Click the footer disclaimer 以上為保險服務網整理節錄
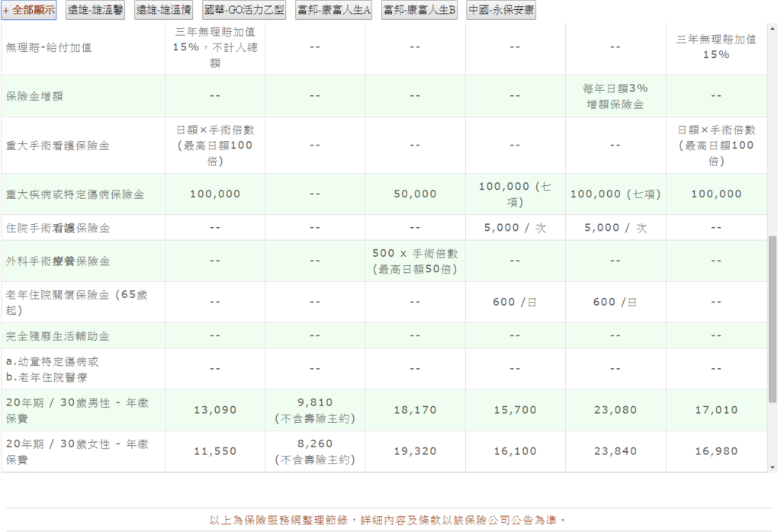 [x=387, y=521]
